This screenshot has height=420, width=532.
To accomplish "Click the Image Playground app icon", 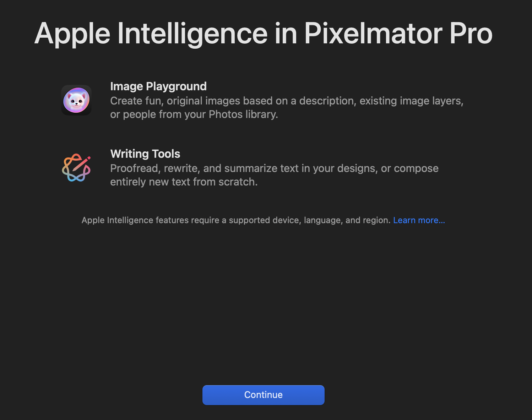I will tap(76, 100).
